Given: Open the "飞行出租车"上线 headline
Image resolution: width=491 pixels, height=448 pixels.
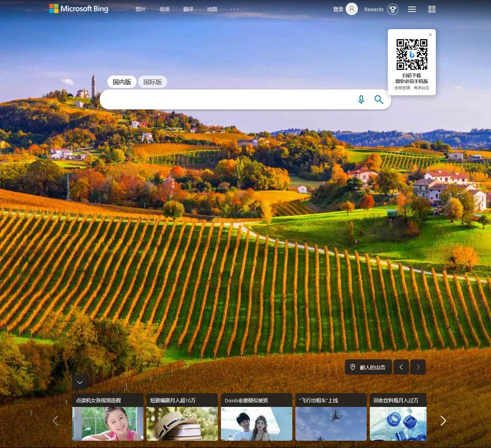Looking at the screenshot, I should (x=318, y=400).
